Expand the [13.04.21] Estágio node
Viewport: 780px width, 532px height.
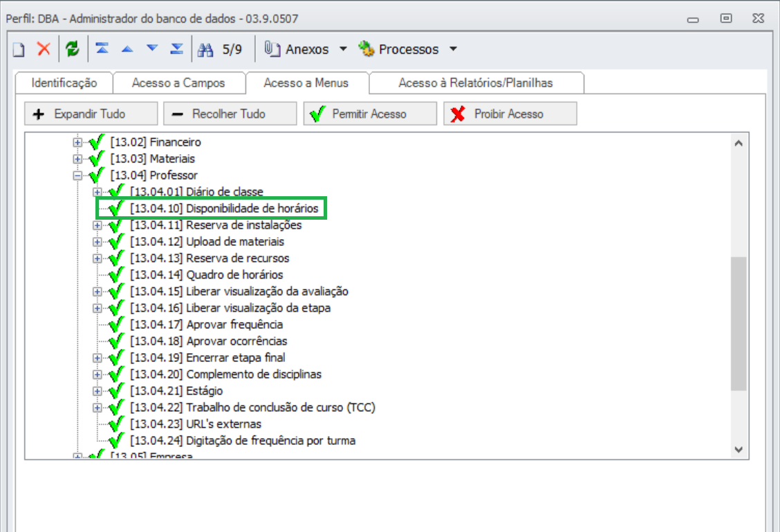98,391
